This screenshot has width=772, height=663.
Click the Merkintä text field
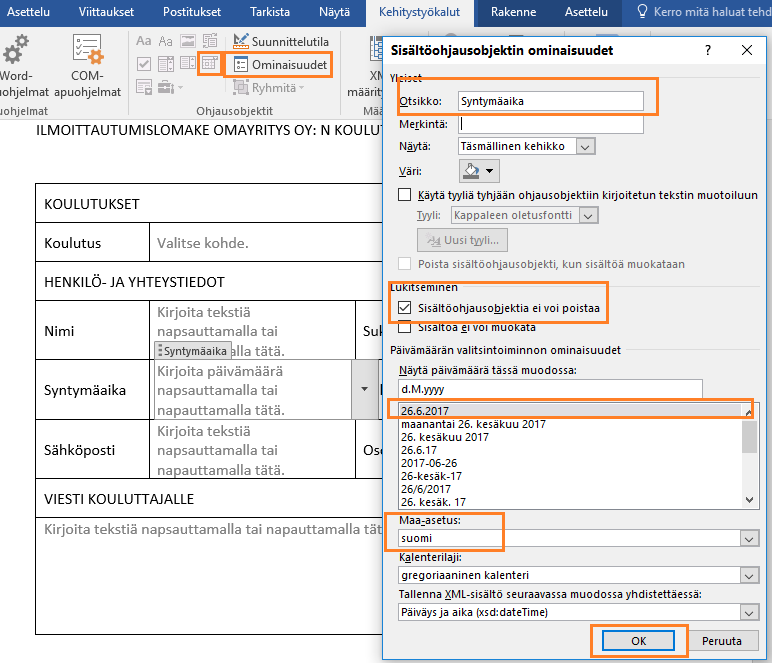click(550, 124)
